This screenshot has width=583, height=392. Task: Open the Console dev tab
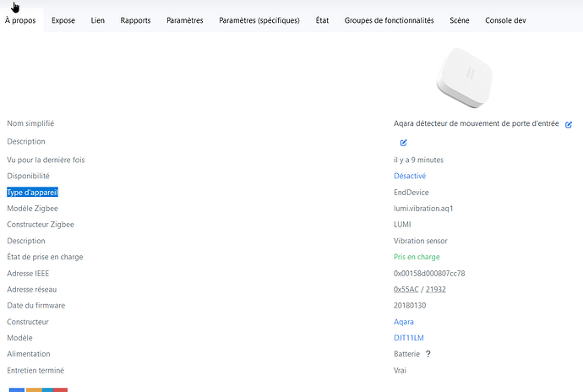point(505,20)
